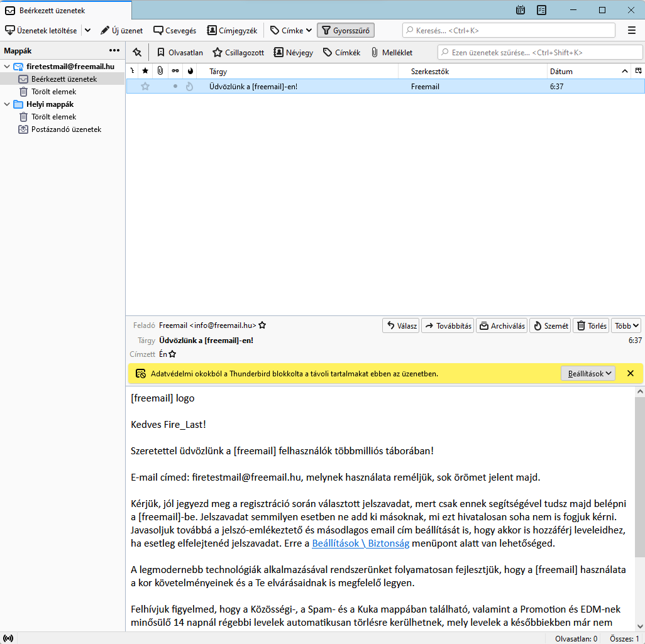The height and width of the screenshot is (644, 645).
Task: Mark the Freemail message row as junk
Action: (189, 86)
